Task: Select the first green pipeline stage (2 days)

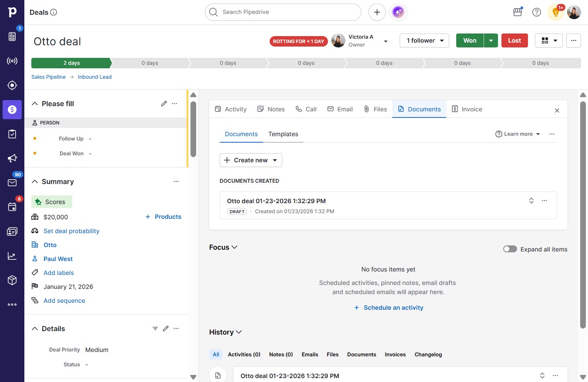Action: pyautogui.click(x=71, y=63)
